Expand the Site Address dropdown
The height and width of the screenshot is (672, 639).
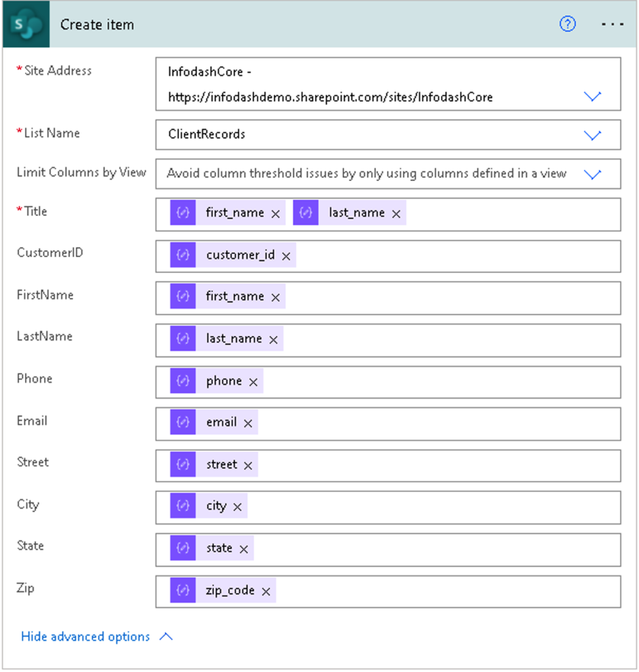point(592,96)
